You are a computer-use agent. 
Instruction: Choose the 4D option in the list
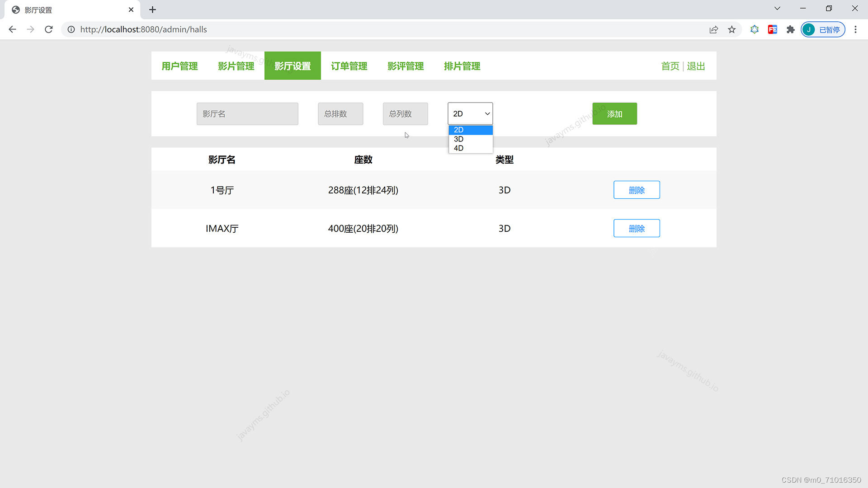click(471, 148)
